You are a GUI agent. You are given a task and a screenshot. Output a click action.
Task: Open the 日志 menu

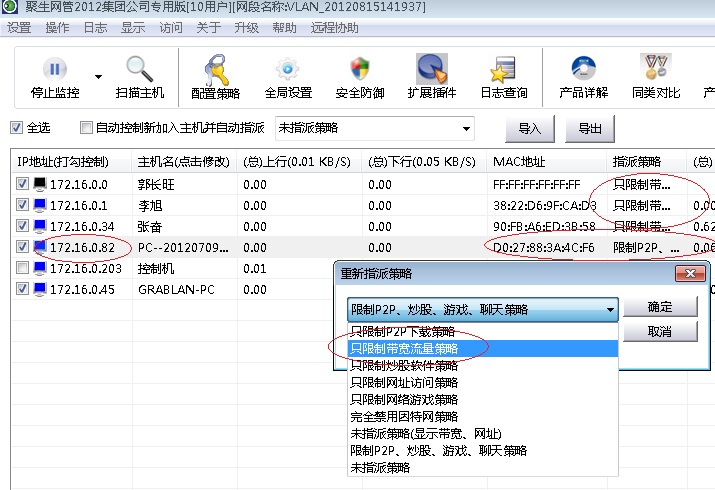click(x=95, y=28)
